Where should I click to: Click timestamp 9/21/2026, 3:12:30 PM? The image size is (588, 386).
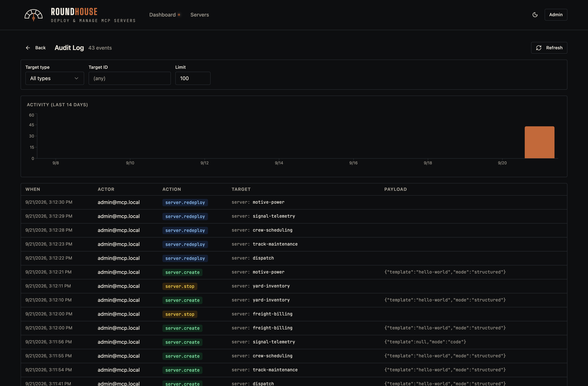pos(49,202)
